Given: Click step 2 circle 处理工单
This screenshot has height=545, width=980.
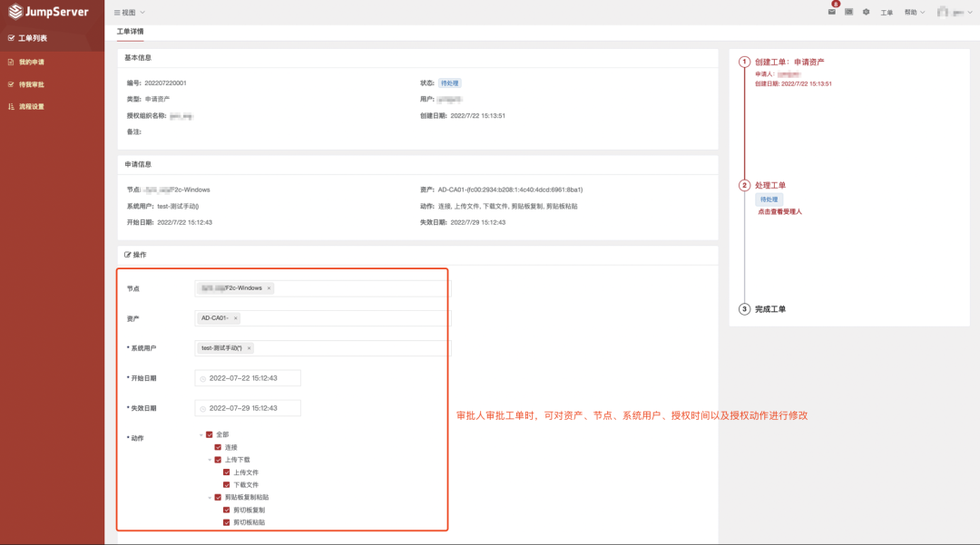Looking at the screenshot, I should (744, 185).
